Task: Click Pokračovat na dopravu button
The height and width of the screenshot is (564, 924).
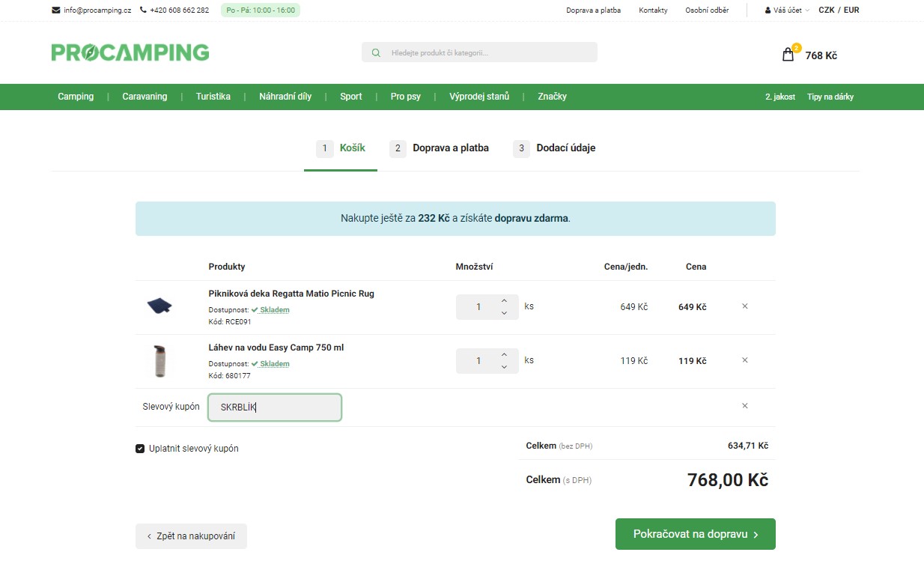Action: 696,534
